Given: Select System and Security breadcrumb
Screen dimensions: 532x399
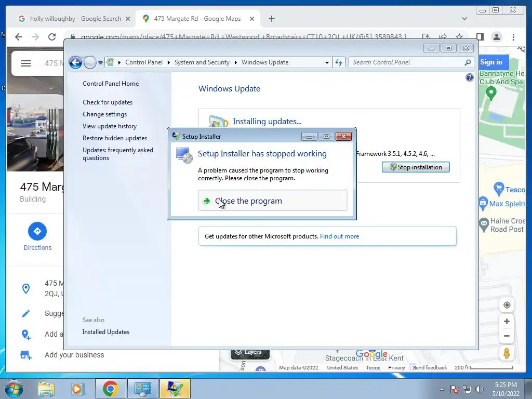Looking at the screenshot, I should 202,62.
